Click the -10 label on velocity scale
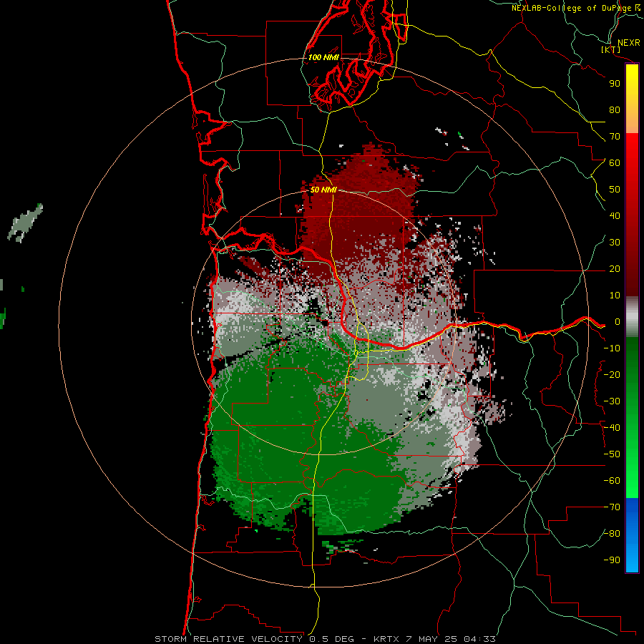The height and width of the screenshot is (644, 644). [x=612, y=348]
